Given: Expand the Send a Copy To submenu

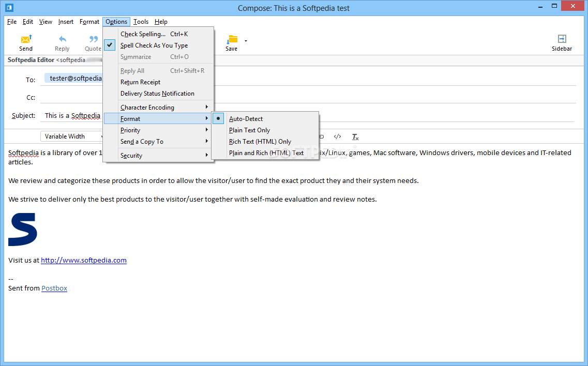Looking at the screenshot, I should 158,141.
